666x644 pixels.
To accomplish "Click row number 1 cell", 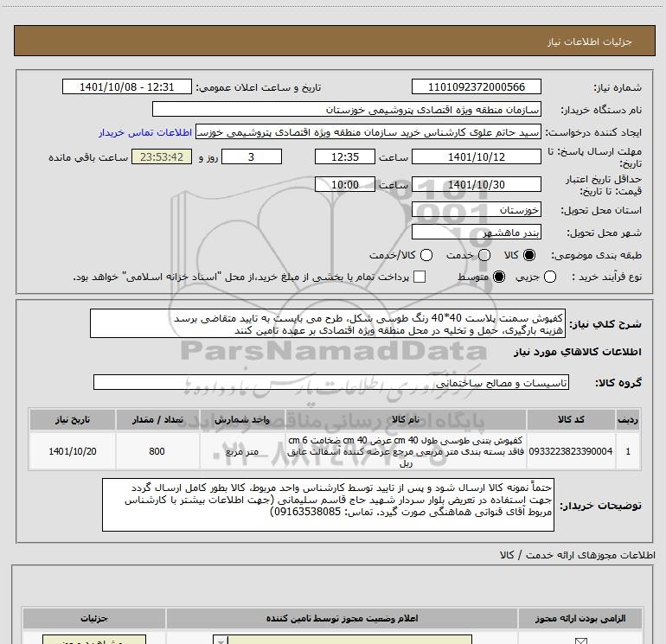I will (x=628, y=451).
